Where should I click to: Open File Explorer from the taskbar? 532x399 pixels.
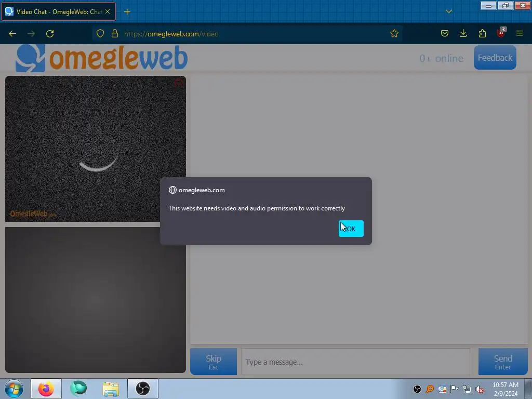point(111,389)
